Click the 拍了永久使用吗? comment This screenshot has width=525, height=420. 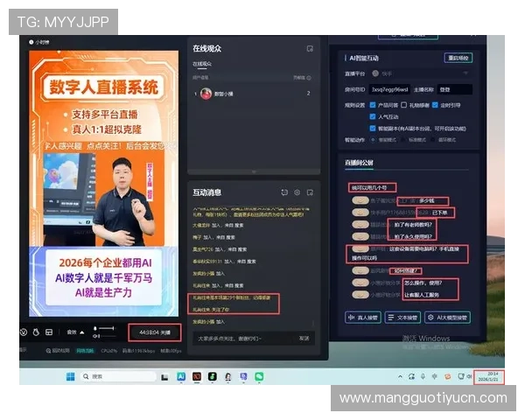click(x=413, y=237)
